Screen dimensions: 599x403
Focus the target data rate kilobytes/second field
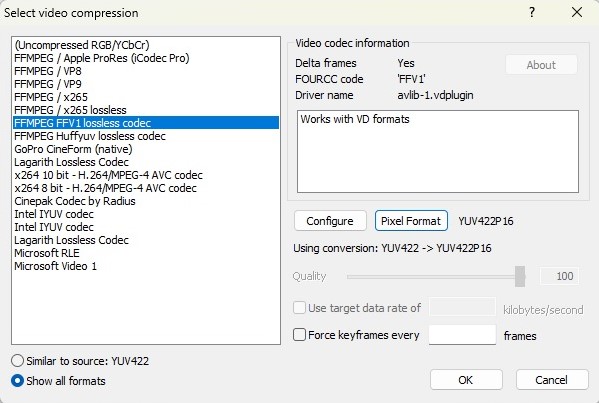[x=462, y=307]
